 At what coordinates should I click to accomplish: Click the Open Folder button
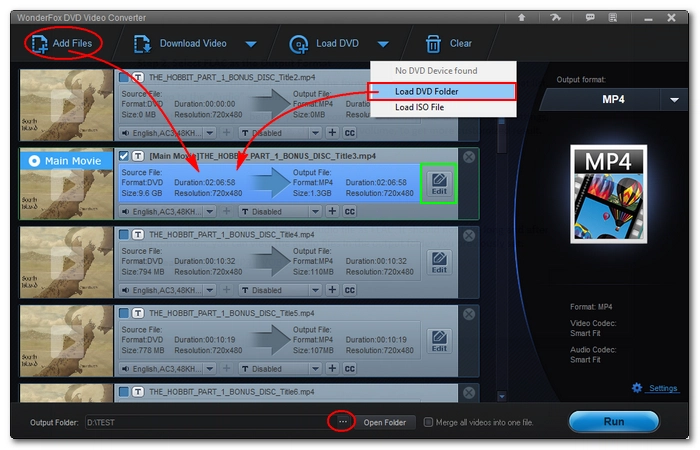pyautogui.click(x=384, y=422)
